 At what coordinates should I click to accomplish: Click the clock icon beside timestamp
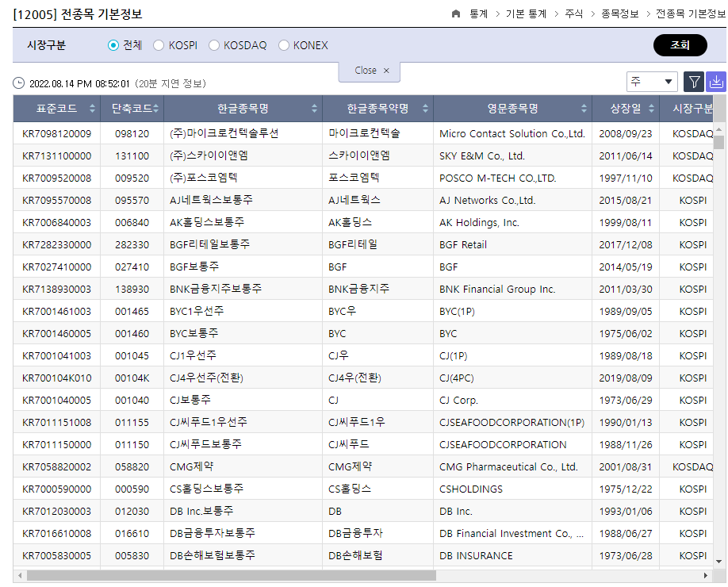click(18, 83)
